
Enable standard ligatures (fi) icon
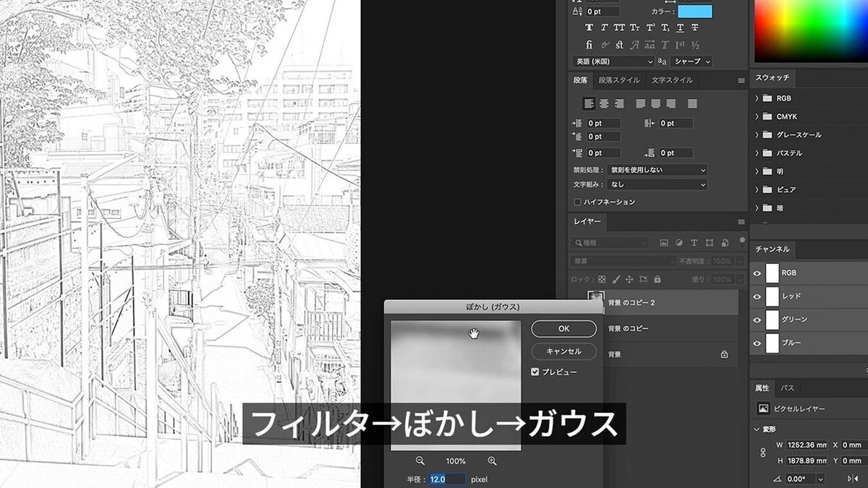click(589, 45)
